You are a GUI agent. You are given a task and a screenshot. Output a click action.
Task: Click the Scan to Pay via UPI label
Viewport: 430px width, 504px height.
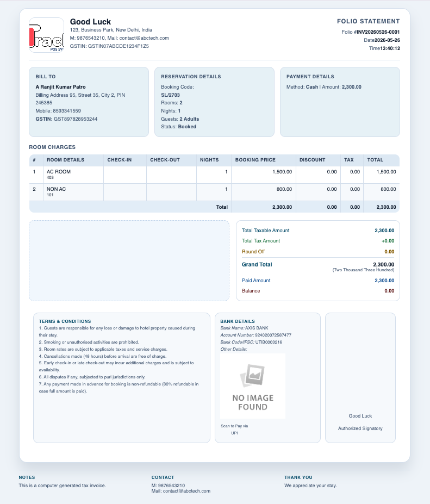point(234,430)
